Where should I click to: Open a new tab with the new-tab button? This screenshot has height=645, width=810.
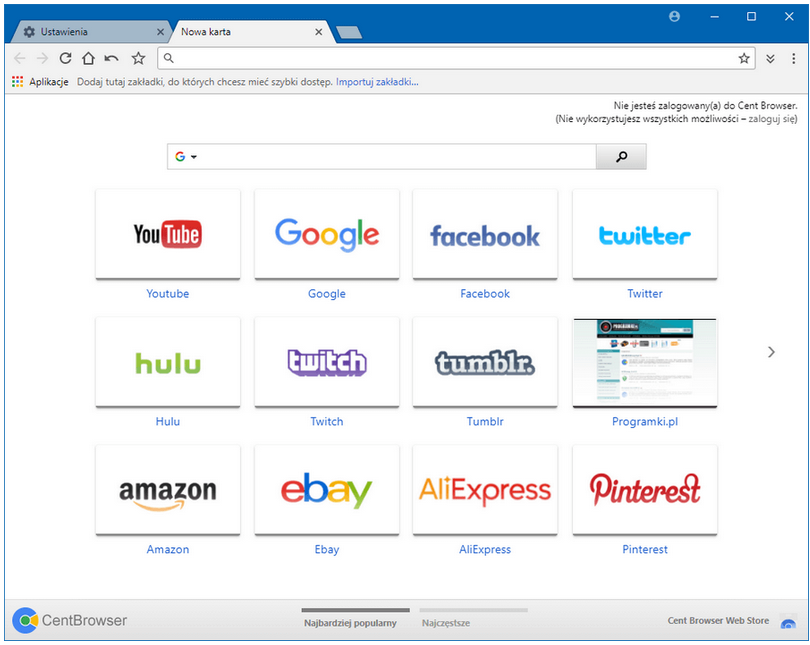(x=349, y=33)
